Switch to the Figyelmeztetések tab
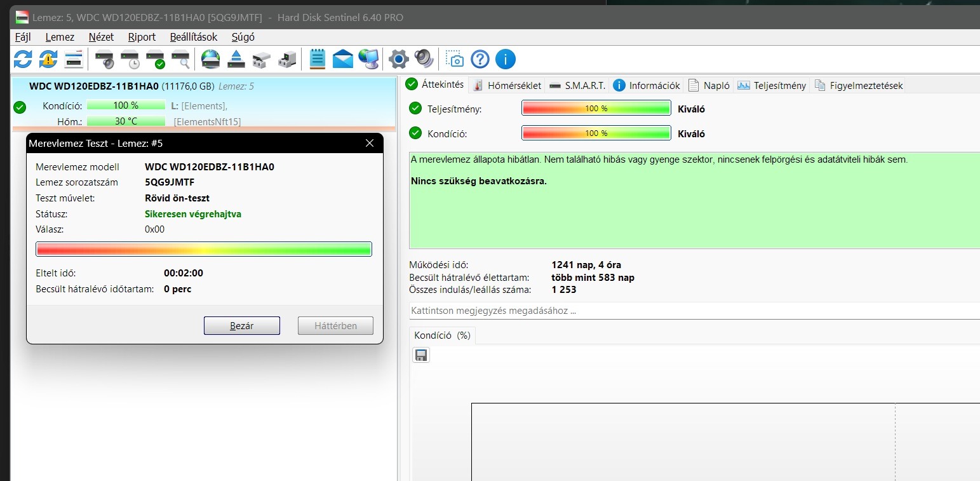Viewport: 980px width, 481px height. pyautogui.click(x=858, y=85)
